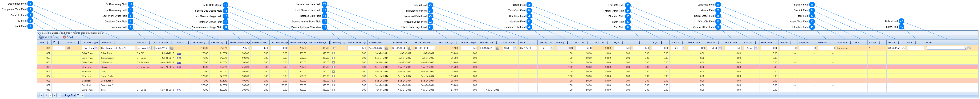Toggle Service by Days checkbox for Tires
This screenshot has width=980, height=99.
pyautogui.click(x=334, y=90)
